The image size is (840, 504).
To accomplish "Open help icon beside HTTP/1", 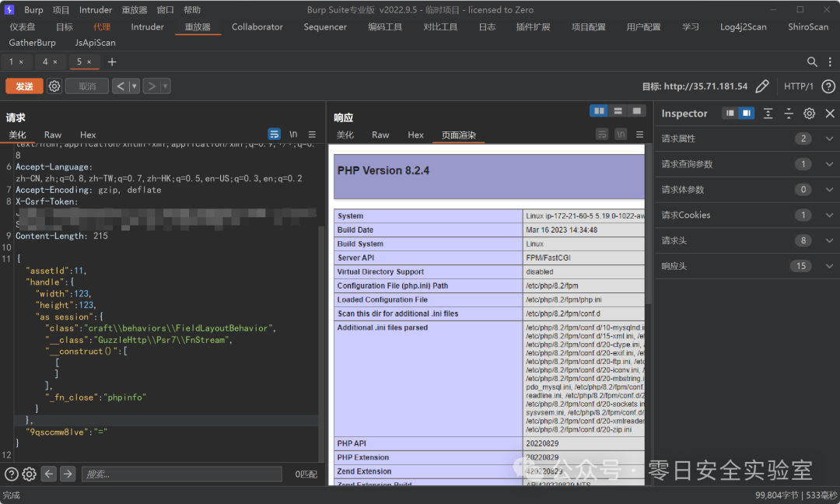I will pyautogui.click(x=828, y=86).
